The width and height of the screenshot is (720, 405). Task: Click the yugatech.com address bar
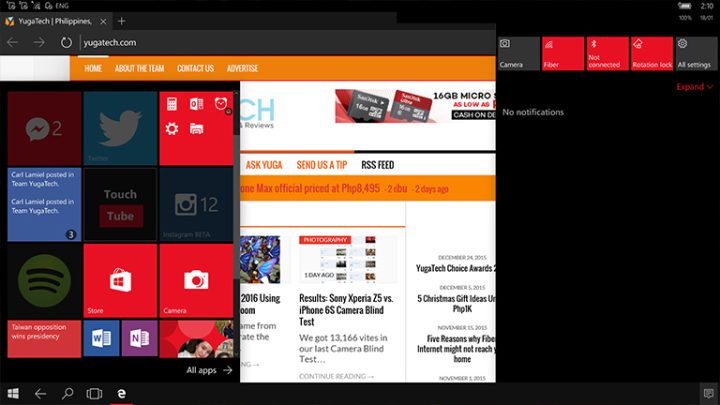point(287,42)
